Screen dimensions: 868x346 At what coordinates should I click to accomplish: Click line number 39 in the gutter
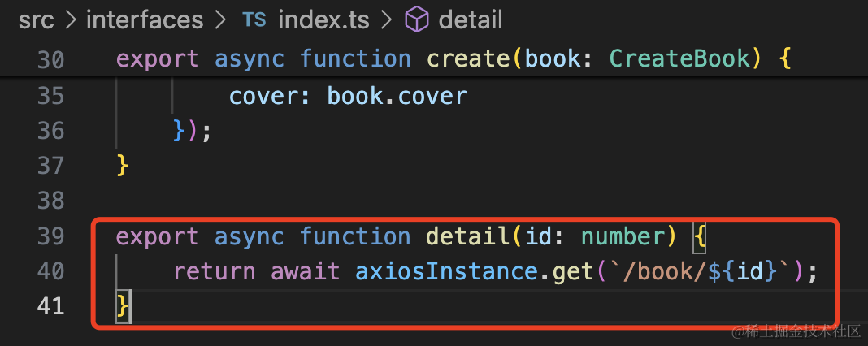(50, 236)
